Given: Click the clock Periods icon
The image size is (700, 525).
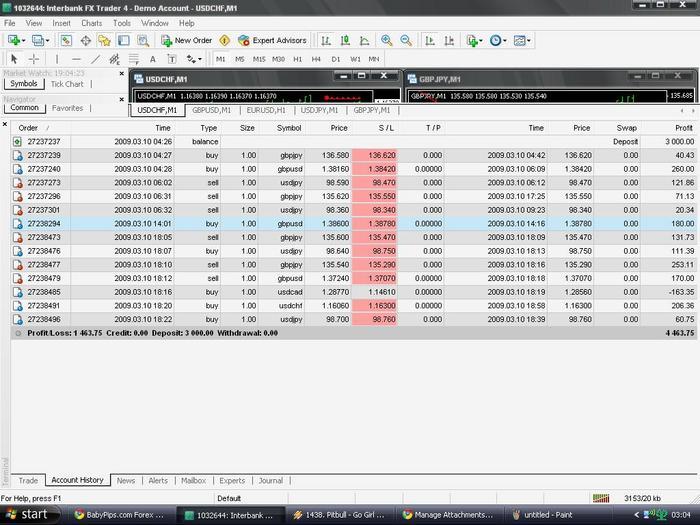Looking at the screenshot, I should point(495,41).
